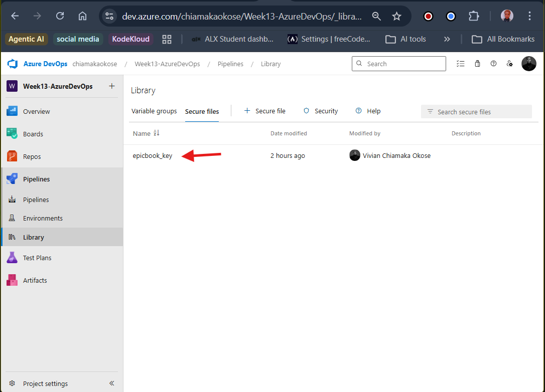Image resolution: width=545 pixels, height=392 pixels.
Task: Open the browser extensions puzzle icon
Action: (474, 16)
